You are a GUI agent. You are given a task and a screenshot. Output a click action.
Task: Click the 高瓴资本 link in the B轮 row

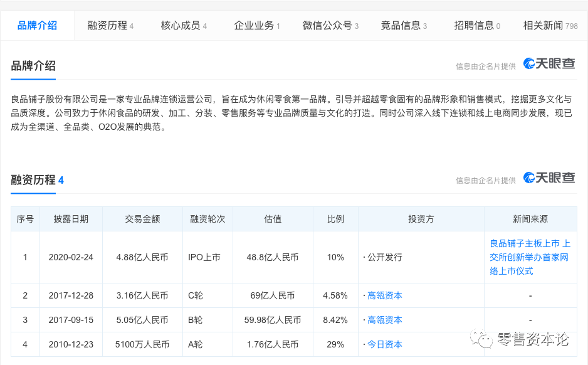pyautogui.click(x=384, y=320)
